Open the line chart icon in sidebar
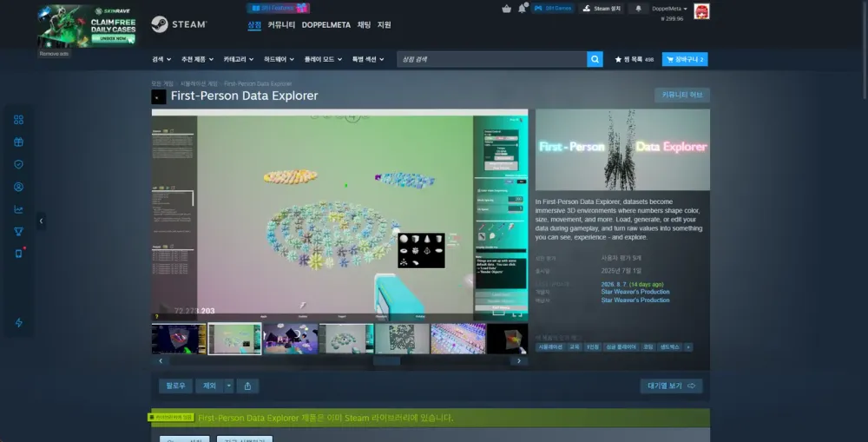 coord(18,209)
